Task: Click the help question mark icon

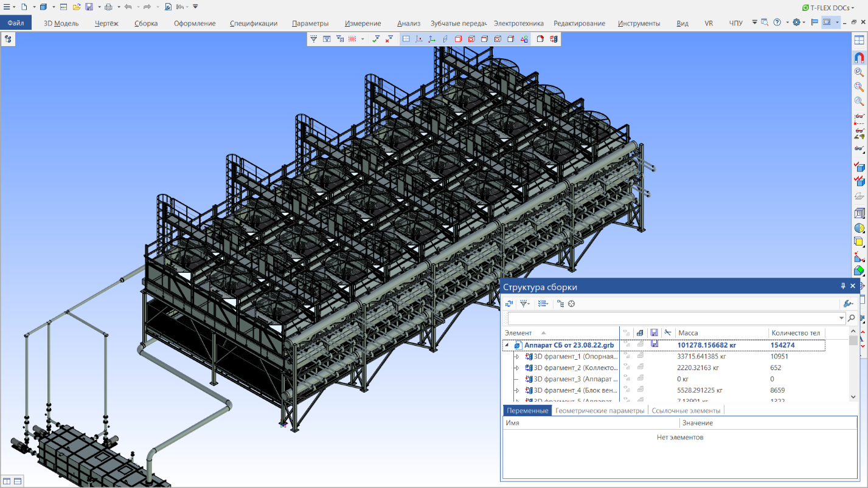Action: pyautogui.click(x=777, y=22)
